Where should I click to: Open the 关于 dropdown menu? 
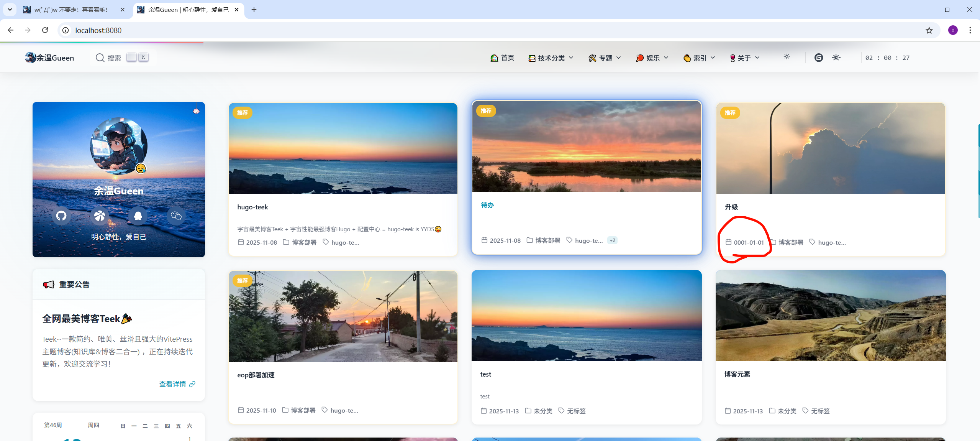(744, 58)
